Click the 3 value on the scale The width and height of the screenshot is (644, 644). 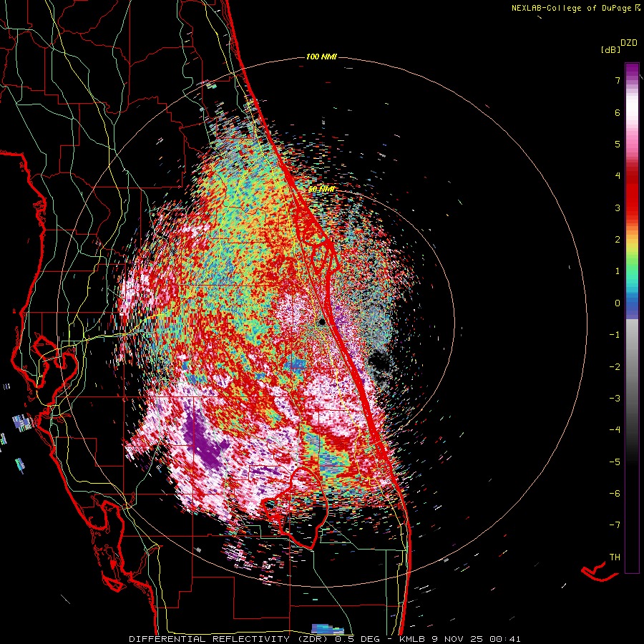point(618,208)
